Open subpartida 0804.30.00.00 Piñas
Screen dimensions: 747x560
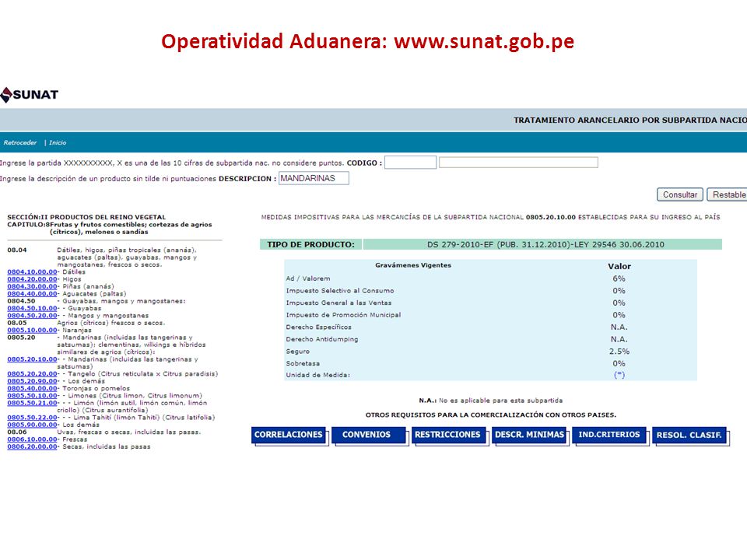(33, 286)
